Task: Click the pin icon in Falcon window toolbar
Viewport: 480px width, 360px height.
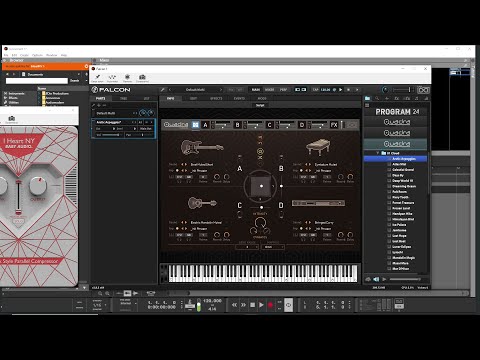Action: tap(97, 77)
